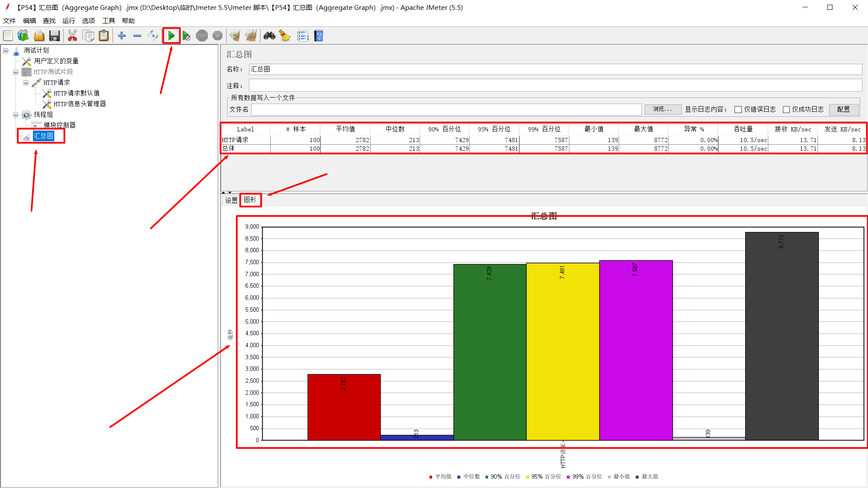
Task: Open the Help book icon
Action: (319, 36)
